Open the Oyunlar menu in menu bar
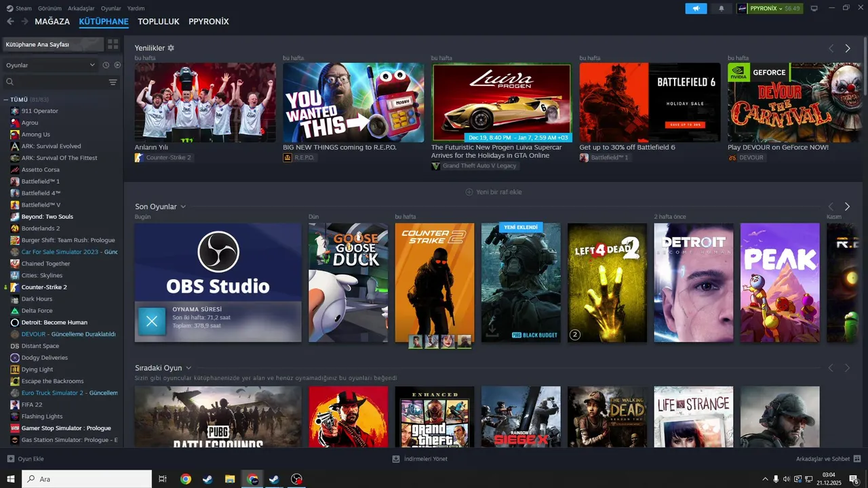This screenshot has width=868, height=488. 111,8
